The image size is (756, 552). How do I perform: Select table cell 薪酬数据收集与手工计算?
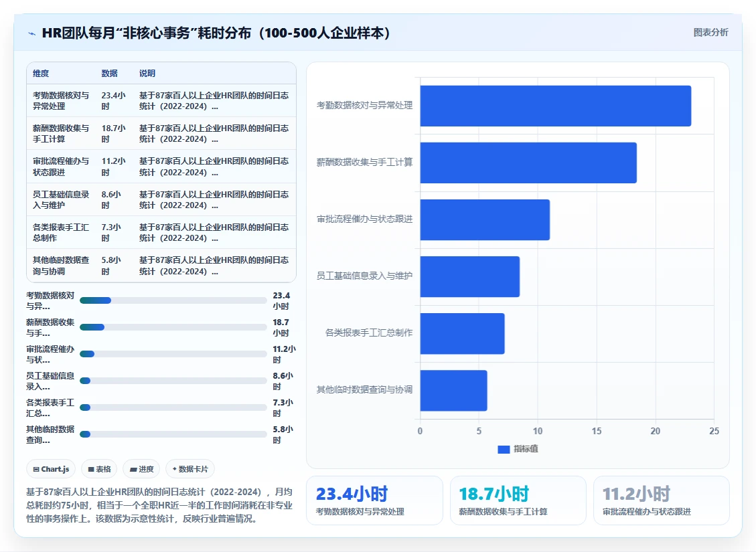click(61, 133)
